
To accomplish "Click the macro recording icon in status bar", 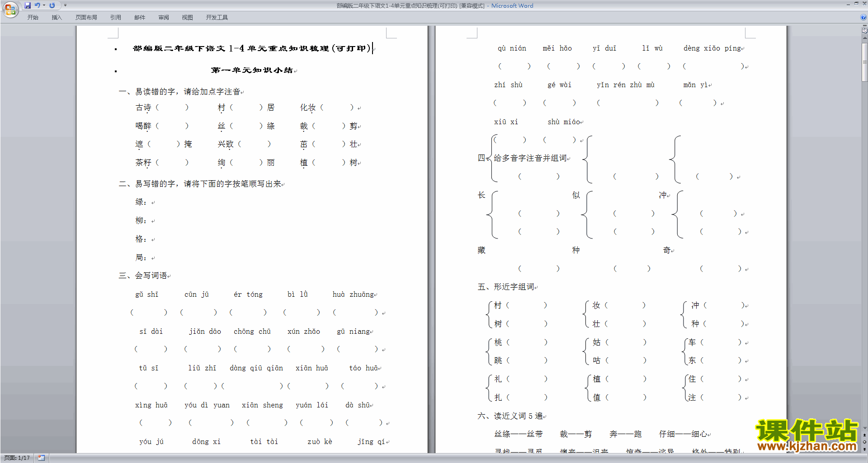I will [41, 458].
